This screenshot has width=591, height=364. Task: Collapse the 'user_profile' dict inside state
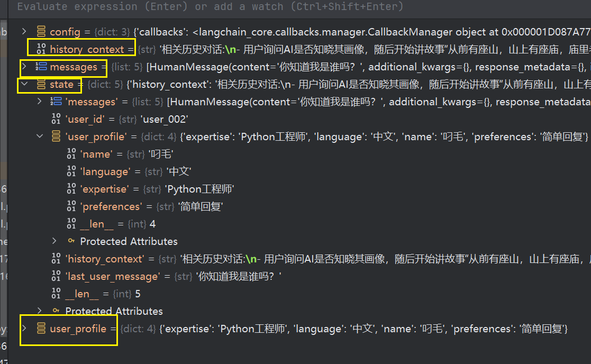tap(40, 136)
